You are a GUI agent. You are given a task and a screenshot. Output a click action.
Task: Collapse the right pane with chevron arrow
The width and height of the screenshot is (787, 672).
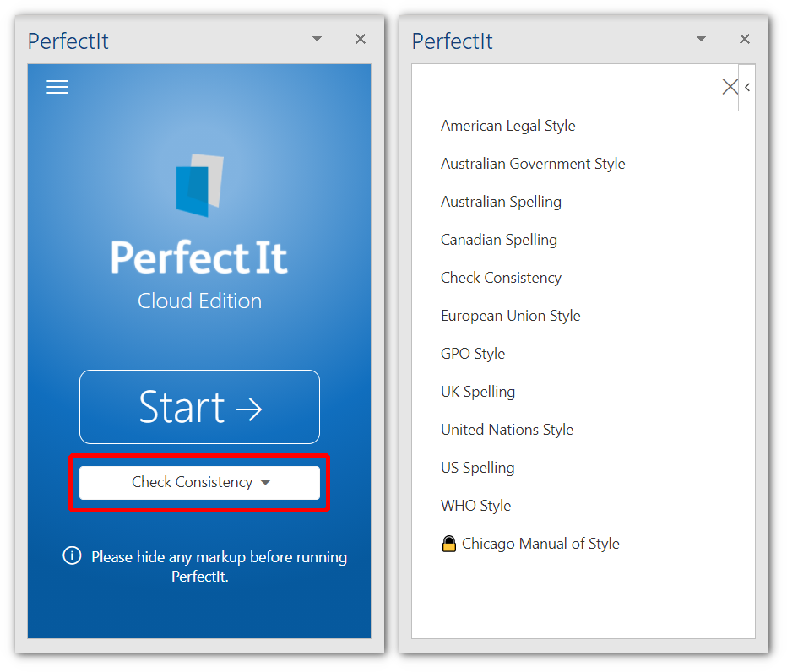747,87
